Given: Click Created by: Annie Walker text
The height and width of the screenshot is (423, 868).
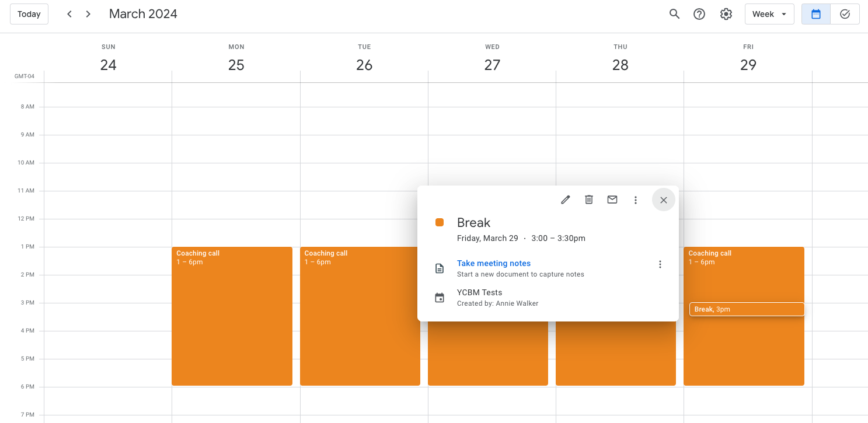Looking at the screenshot, I should tap(497, 303).
